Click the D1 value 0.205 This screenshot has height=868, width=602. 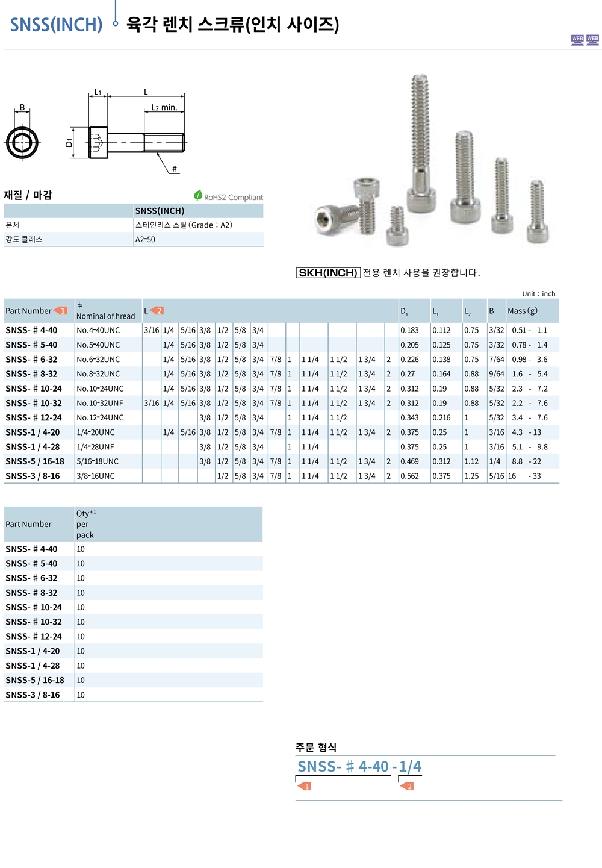pyautogui.click(x=409, y=345)
